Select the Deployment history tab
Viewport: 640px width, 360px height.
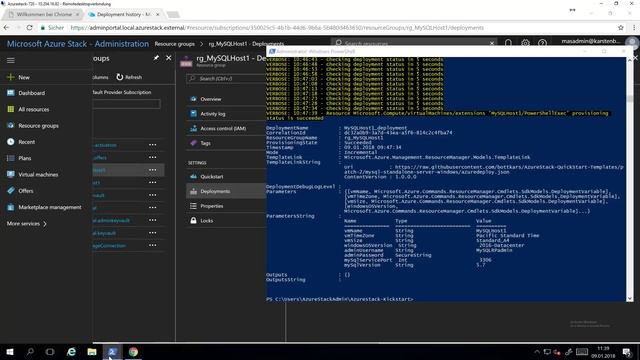point(124,14)
